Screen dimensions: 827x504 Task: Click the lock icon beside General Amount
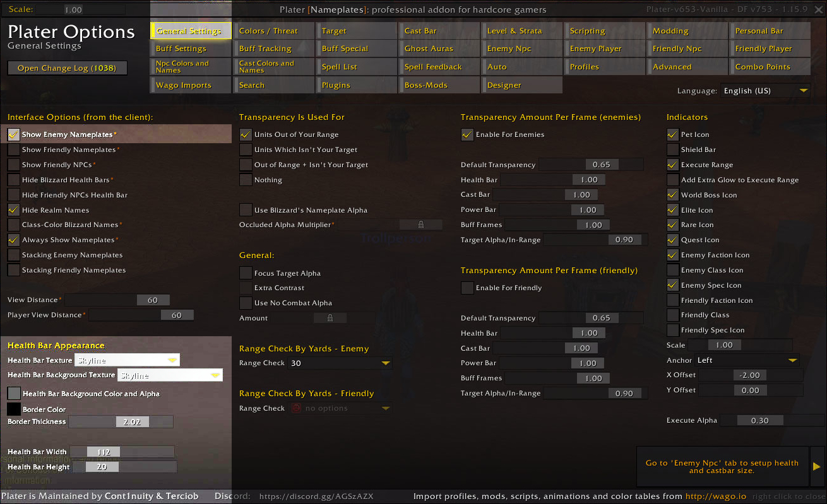tap(330, 318)
